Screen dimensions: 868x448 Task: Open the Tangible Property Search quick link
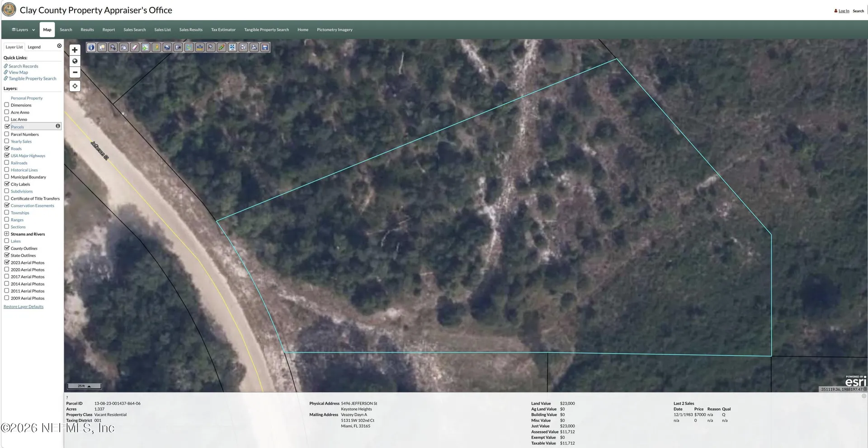point(33,79)
